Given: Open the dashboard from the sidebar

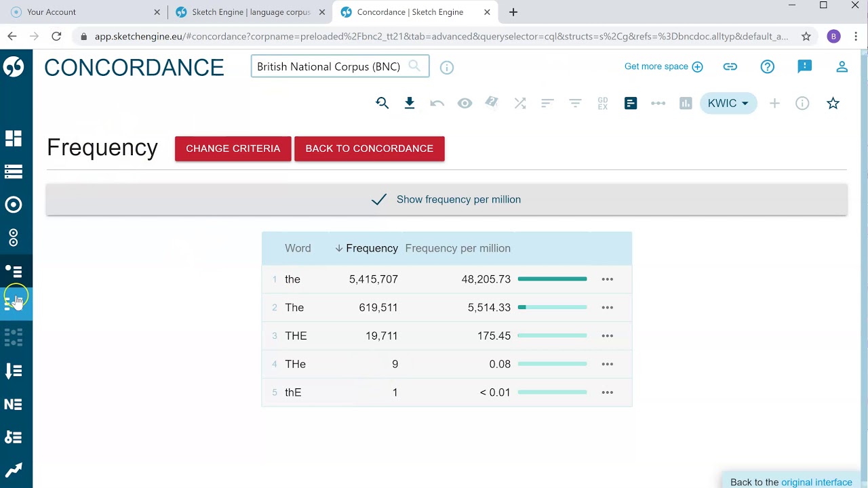Looking at the screenshot, I should (14, 138).
